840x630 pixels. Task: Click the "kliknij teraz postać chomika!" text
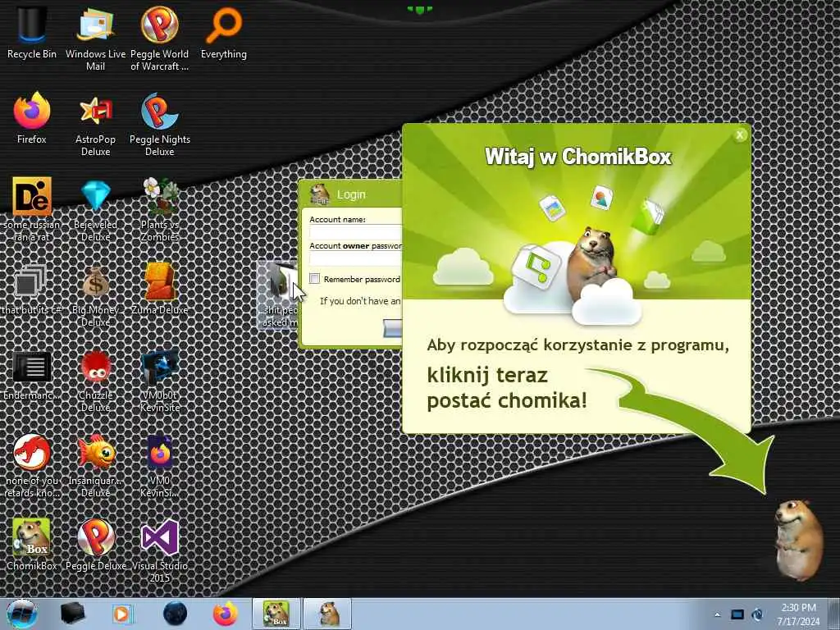tap(507, 388)
